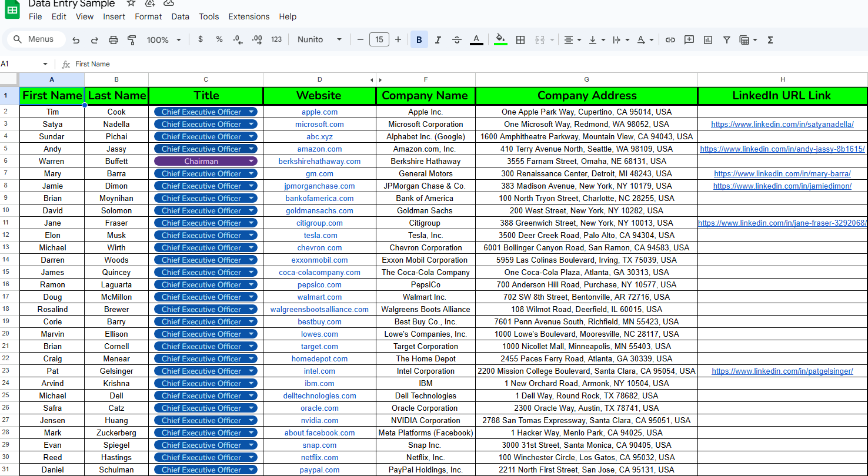The width and height of the screenshot is (868, 476).
Task: Create a filter using the funnel icon
Action: click(x=727, y=40)
